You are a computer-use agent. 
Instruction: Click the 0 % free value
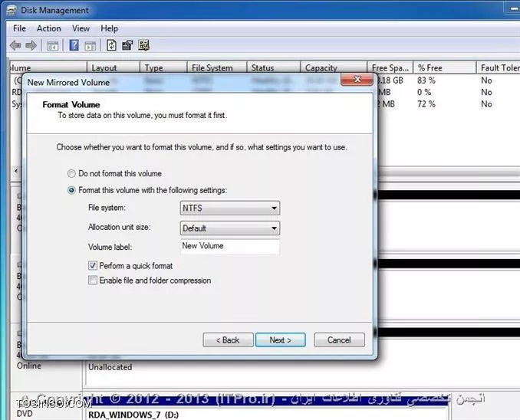424,92
